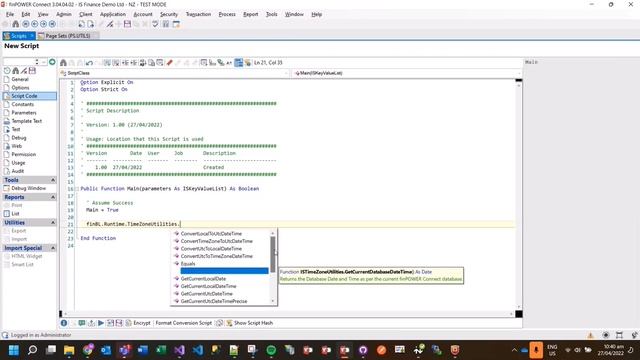Click the home icon in main toolbar
This screenshot has width=640, height=360.
coord(16,24)
